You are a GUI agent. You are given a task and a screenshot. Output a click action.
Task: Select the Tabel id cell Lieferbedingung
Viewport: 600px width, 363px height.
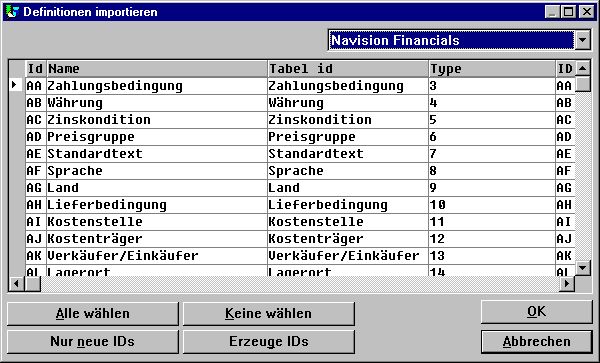pyautogui.click(x=348, y=205)
